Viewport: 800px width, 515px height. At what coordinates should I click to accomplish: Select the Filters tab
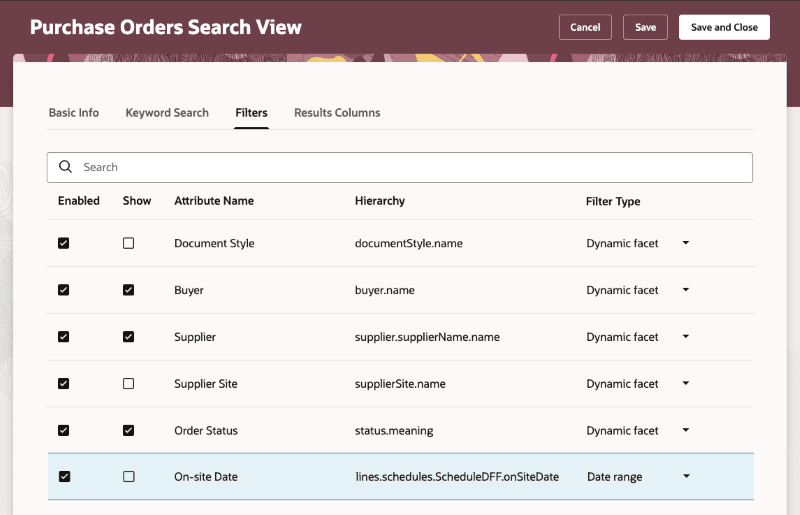point(252,113)
